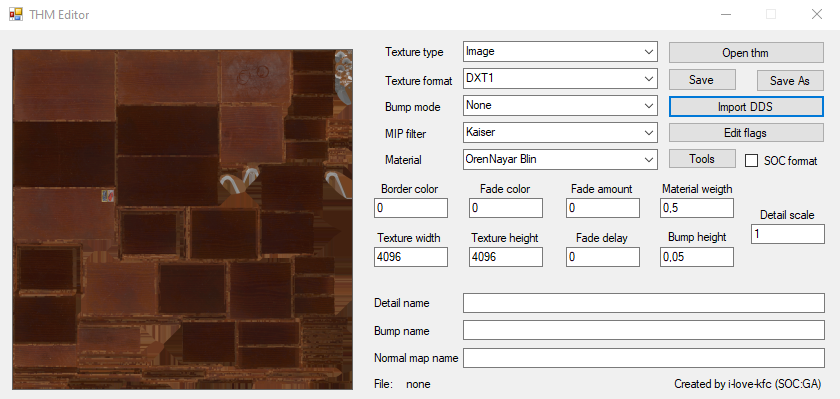Click the Texture width field

click(411, 257)
